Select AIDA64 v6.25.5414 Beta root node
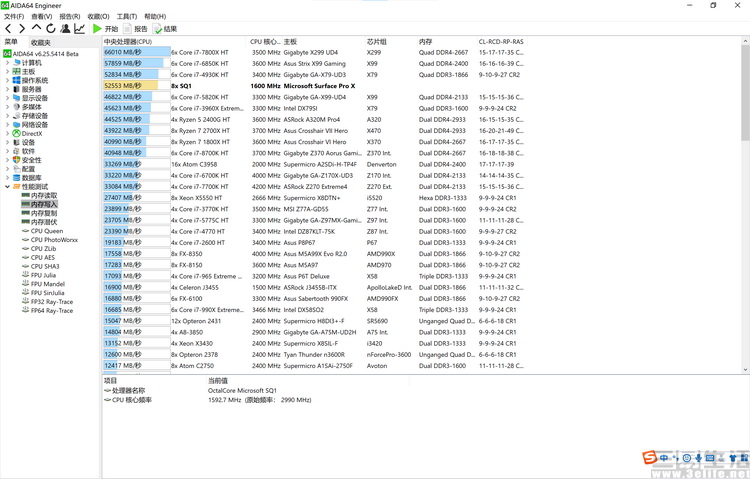Viewport: 750px width, 479px height. [x=41, y=54]
